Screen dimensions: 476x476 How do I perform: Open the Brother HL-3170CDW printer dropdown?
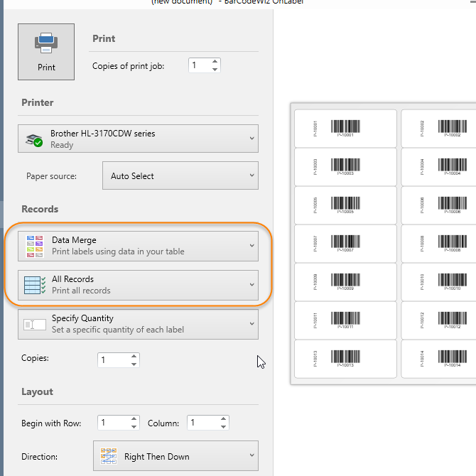click(x=138, y=139)
